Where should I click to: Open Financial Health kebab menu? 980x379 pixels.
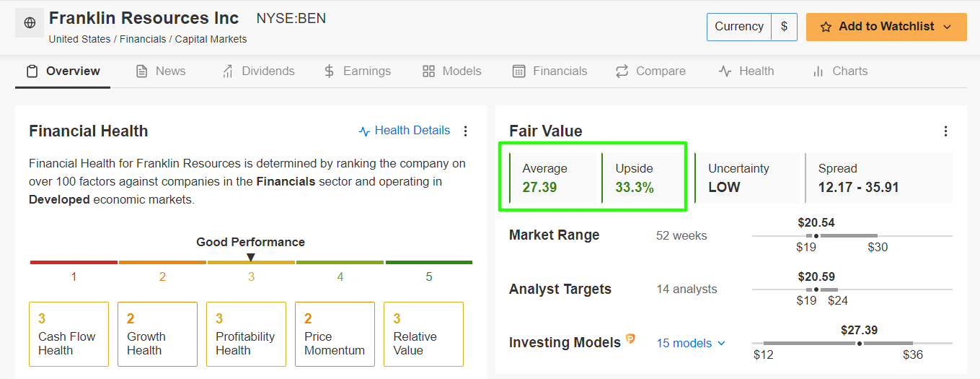click(x=465, y=131)
